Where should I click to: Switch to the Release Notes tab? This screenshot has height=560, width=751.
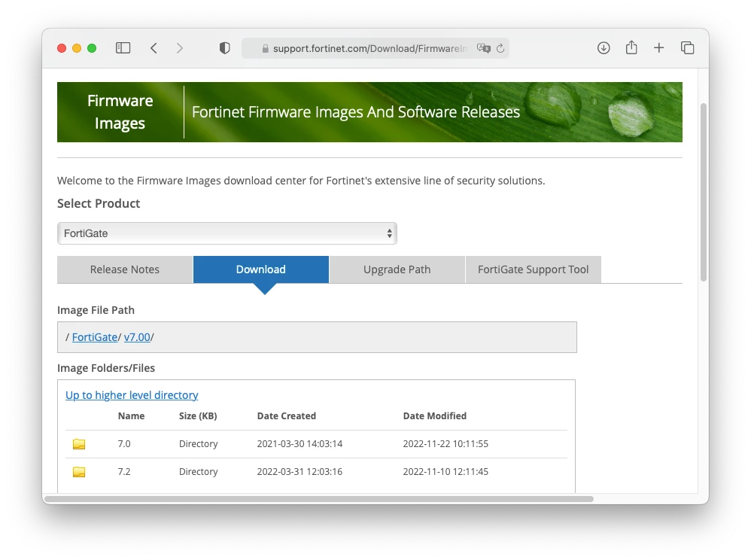click(x=125, y=269)
